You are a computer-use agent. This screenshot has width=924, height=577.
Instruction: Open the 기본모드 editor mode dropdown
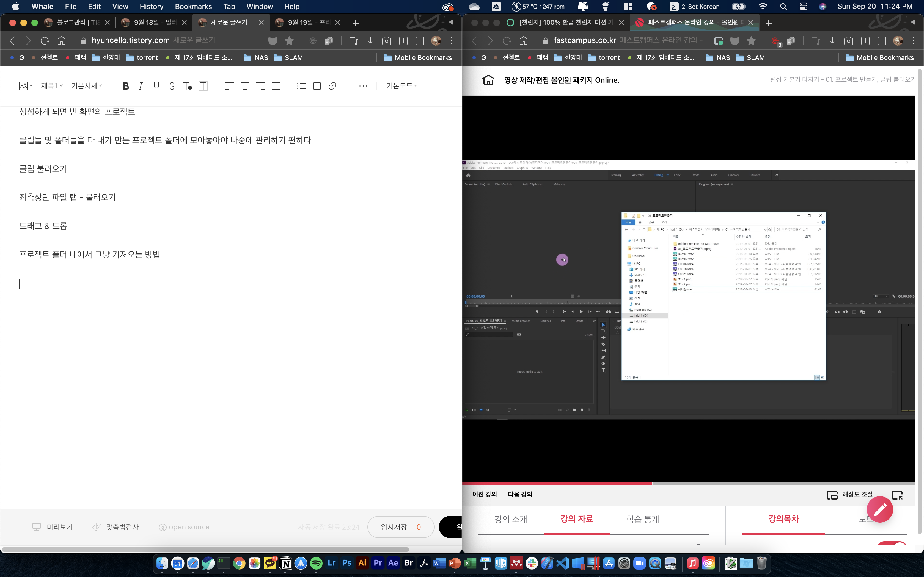[402, 86]
